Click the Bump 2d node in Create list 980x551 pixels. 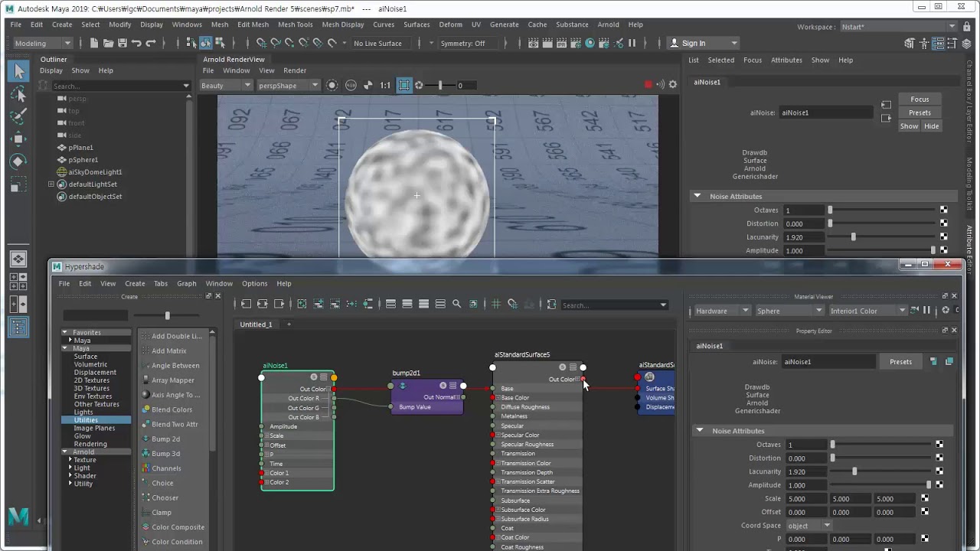tap(165, 439)
